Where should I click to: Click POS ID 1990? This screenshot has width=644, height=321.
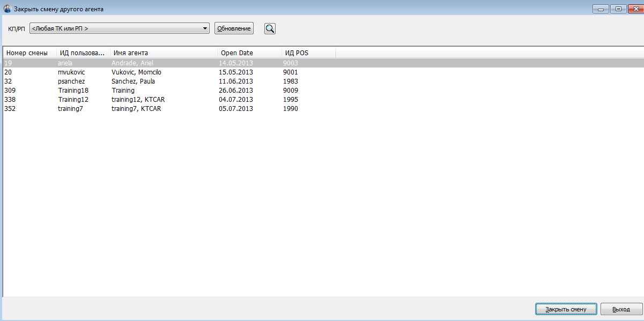pyautogui.click(x=290, y=109)
